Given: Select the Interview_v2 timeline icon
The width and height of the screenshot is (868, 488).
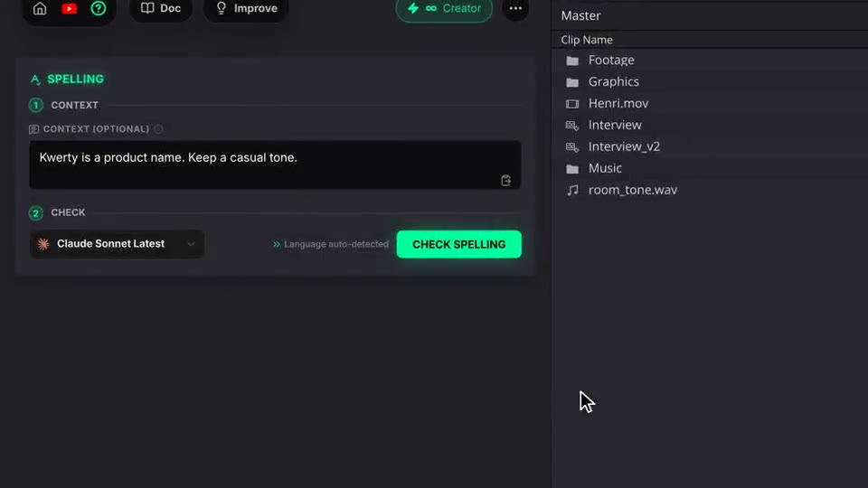Looking at the screenshot, I should pos(572,147).
